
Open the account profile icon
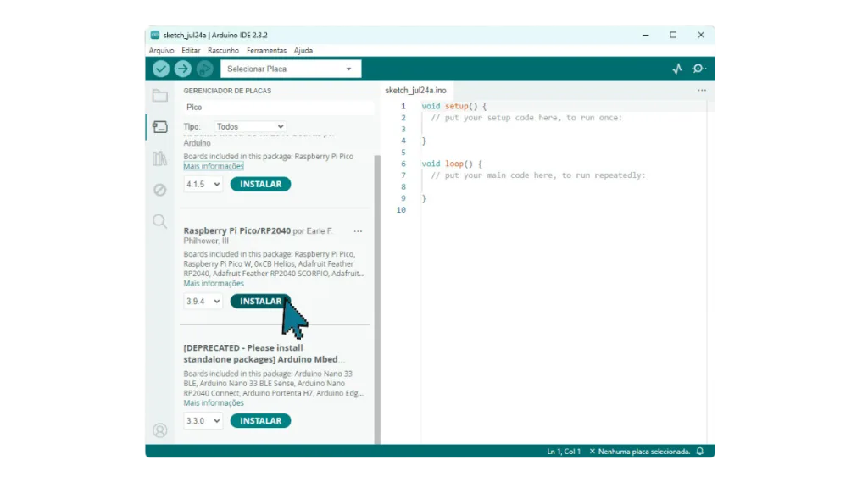click(160, 430)
